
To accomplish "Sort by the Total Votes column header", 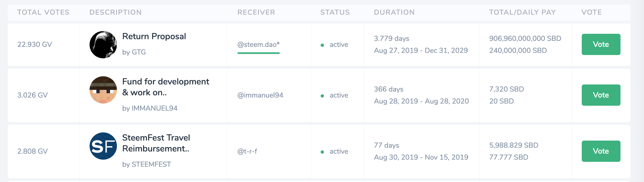I will pos(43,12).
